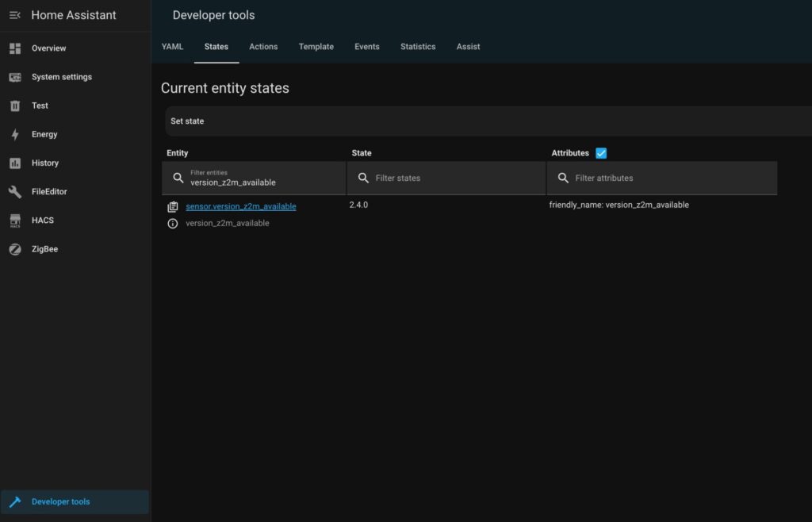The image size is (812, 522).
Task: Expand the Set state panel
Action: pos(488,121)
